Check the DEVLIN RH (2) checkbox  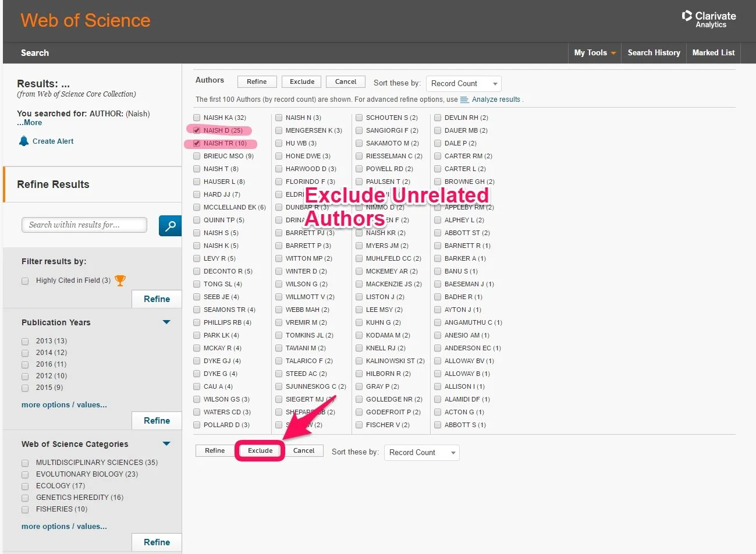click(x=438, y=118)
